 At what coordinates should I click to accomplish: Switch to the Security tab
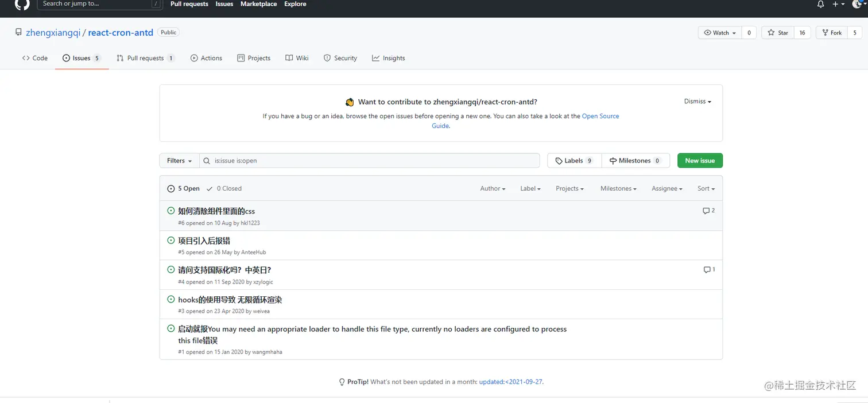340,58
